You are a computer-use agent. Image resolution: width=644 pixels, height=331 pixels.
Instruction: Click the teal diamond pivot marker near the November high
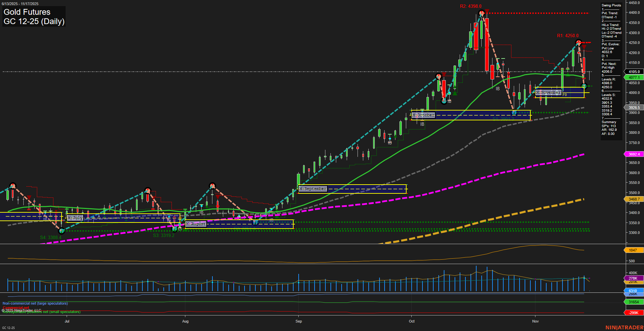tap(584, 86)
